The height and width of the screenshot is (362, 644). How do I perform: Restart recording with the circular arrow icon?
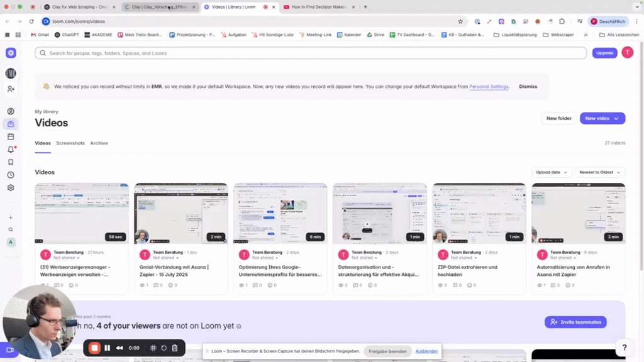pyautogui.click(x=164, y=348)
